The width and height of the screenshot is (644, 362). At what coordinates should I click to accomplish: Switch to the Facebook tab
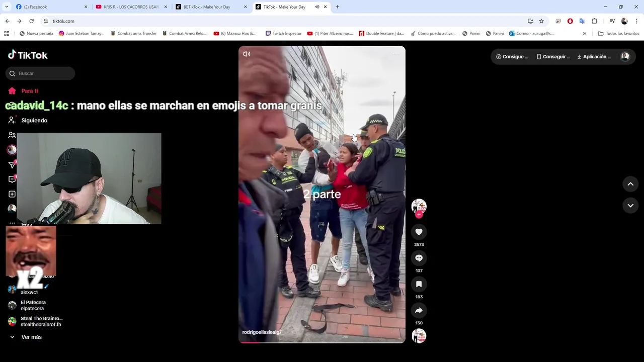50,7
